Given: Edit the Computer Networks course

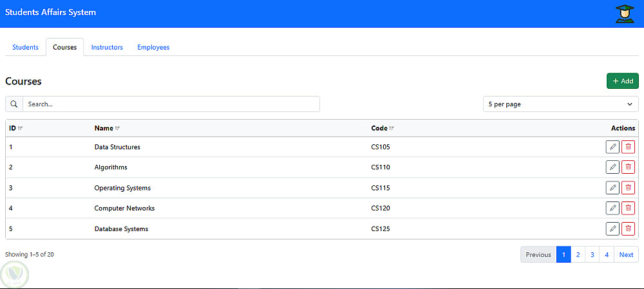Looking at the screenshot, I should click(x=612, y=209).
